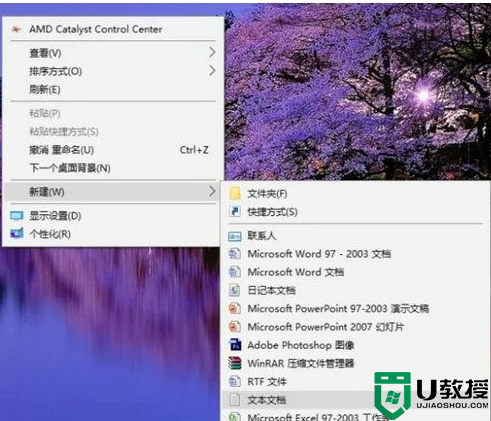Click the AMD Catalyst red icon

(x=15, y=29)
